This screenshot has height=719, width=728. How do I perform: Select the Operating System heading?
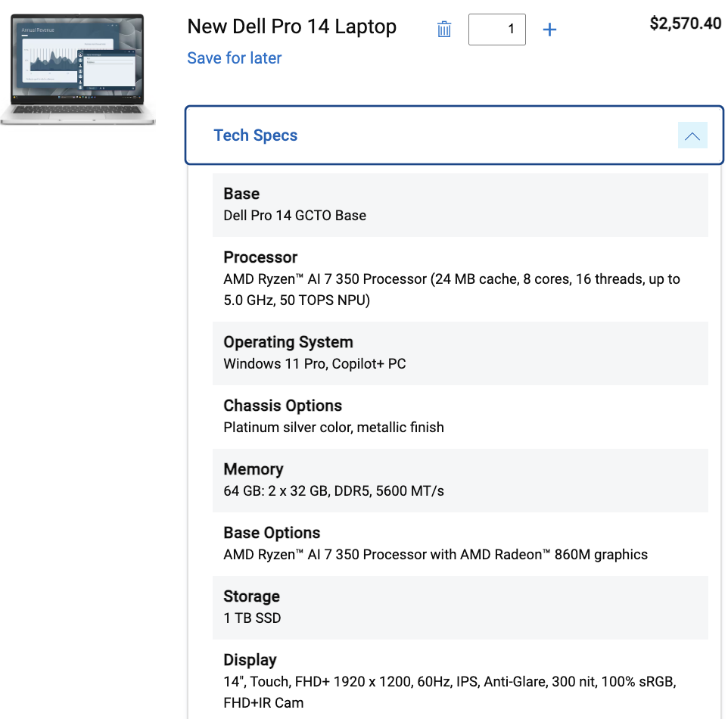pyautogui.click(x=288, y=342)
